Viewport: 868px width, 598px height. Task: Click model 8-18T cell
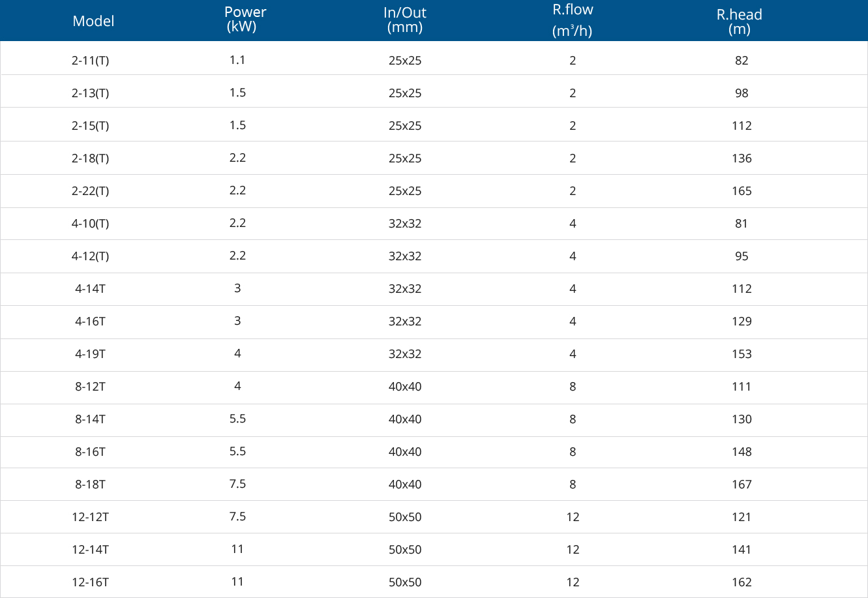point(90,485)
